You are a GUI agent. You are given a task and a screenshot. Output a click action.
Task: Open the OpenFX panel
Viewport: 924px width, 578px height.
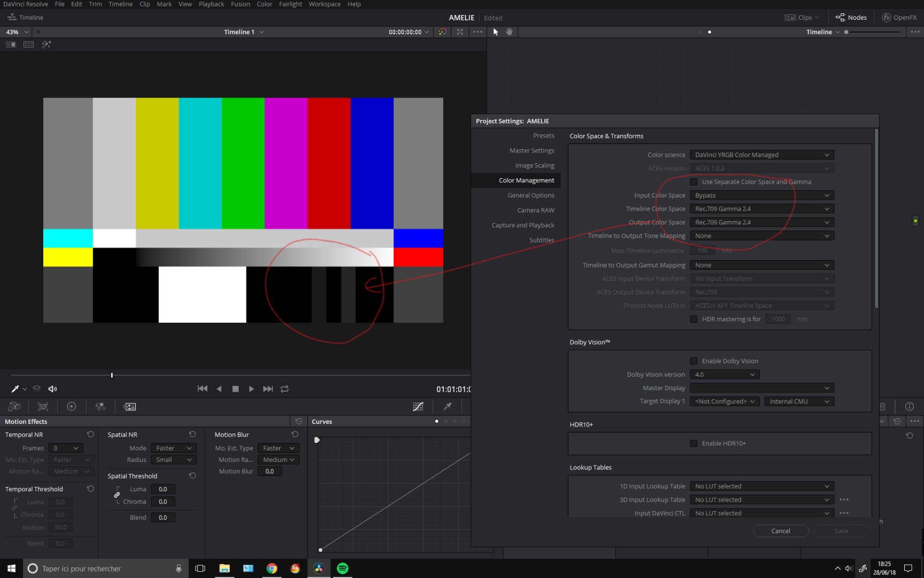pos(899,18)
